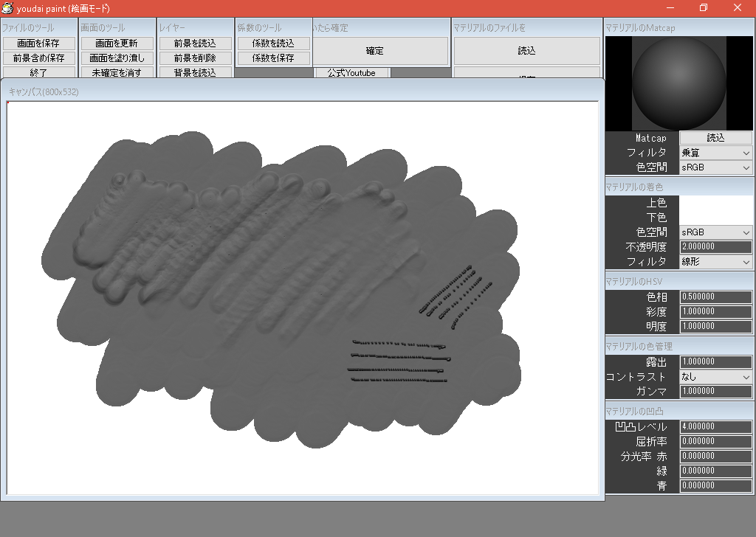Image resolution: width=756 pixels, height=537 pixels.
Task: Delete the foreground using 前景を削除
Action: coord(194,58)
